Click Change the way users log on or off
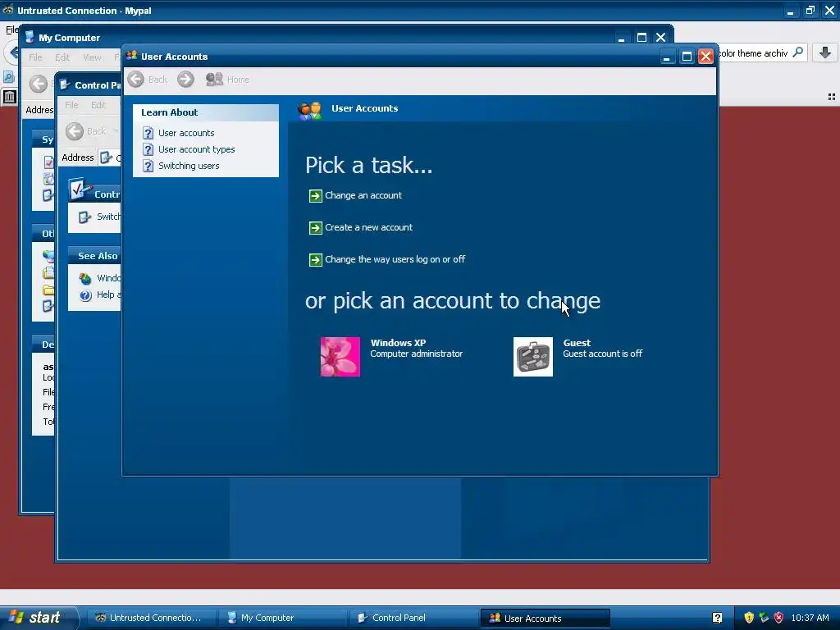Viewport: 840px width, 630px height. [395, 259]
